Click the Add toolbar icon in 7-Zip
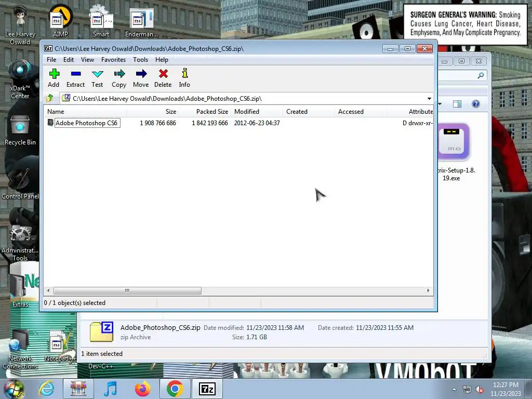Viewport: 532px width, 399px height. 54,78
